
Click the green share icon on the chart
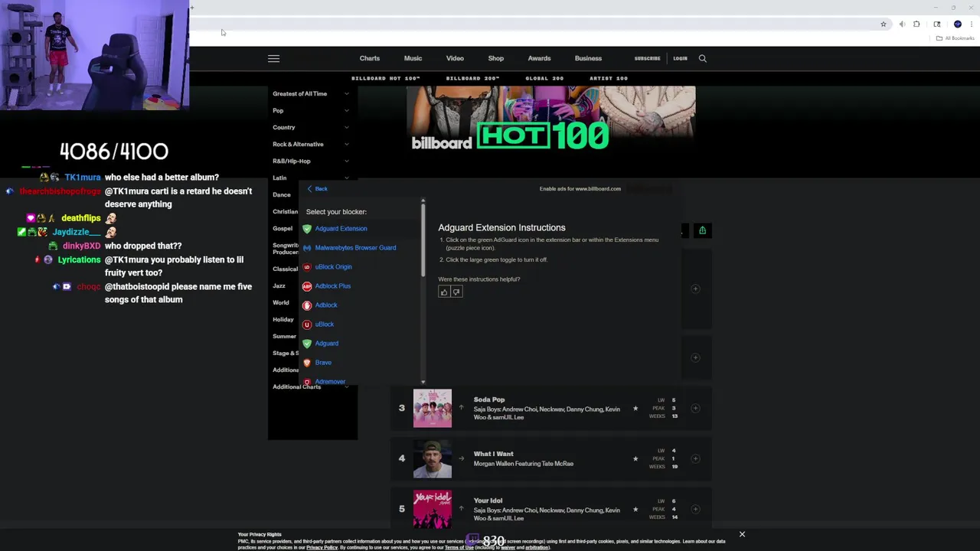click(702, 230)
